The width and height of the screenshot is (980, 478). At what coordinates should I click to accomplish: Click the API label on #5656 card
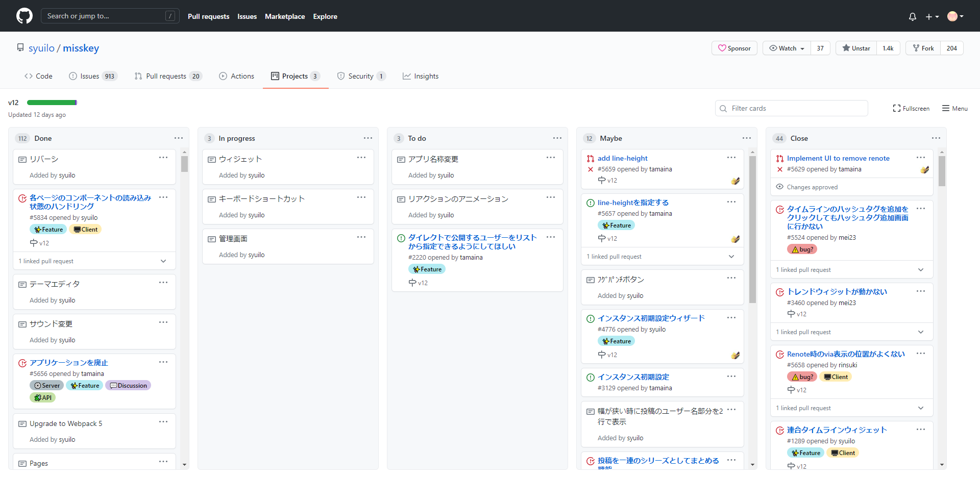click(x=43, y=398)
